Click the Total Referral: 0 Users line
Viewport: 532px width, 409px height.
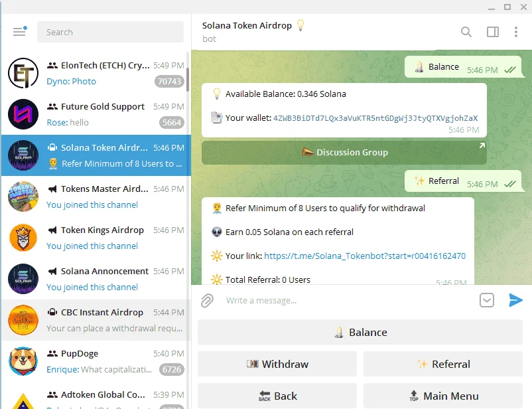[268, 280]
